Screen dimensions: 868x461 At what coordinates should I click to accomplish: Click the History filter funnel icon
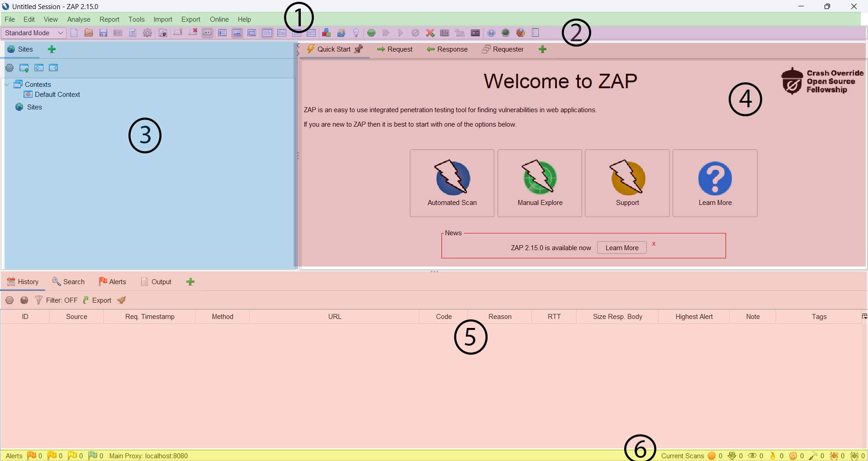(39, 300)
